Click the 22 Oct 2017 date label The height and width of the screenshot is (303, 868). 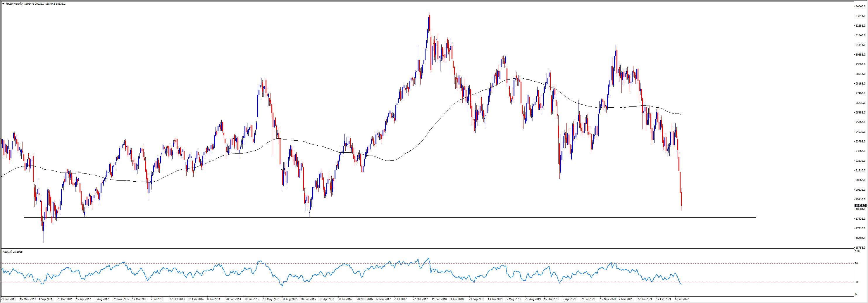point(420,299)
